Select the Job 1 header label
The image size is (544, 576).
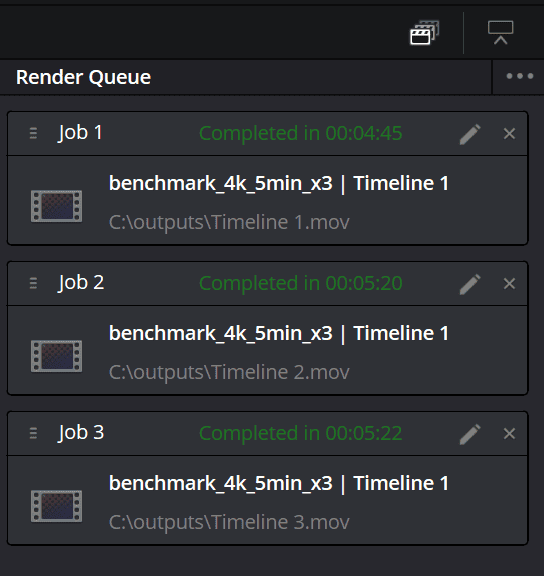point(80,133)
